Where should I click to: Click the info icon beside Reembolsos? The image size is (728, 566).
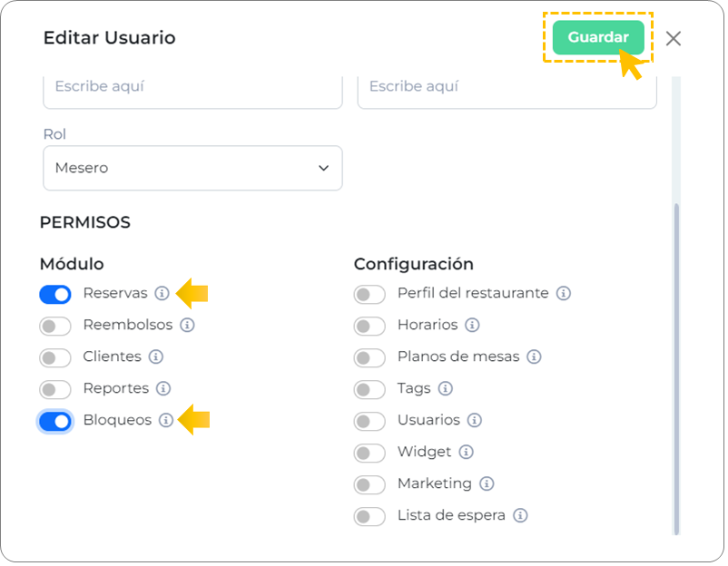tap(187, 325)
